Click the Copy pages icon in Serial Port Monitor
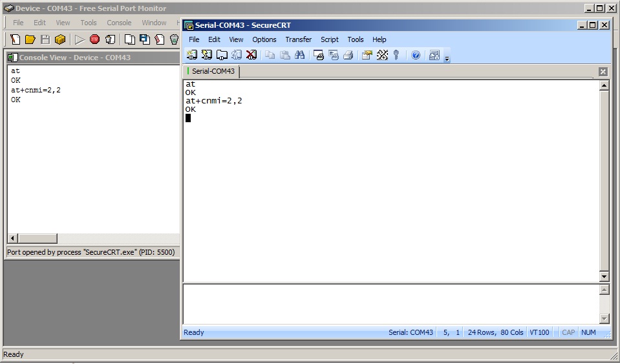 pos(130,39)
